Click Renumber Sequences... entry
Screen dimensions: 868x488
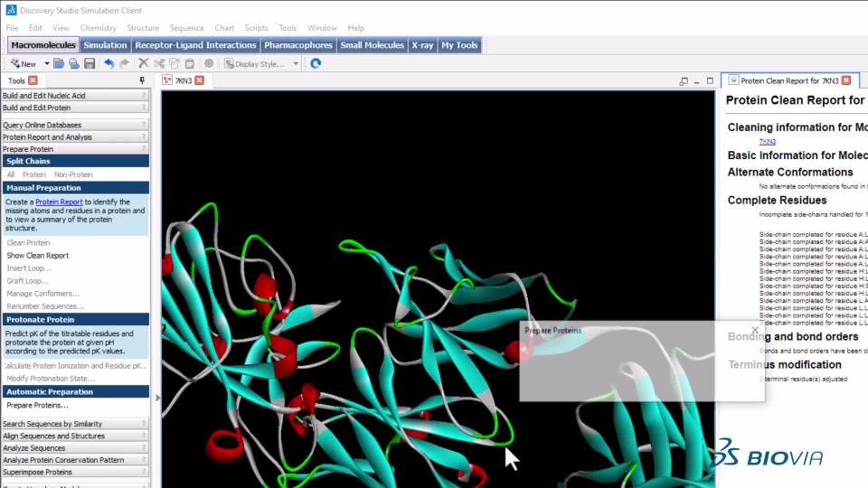pos(45,306)
